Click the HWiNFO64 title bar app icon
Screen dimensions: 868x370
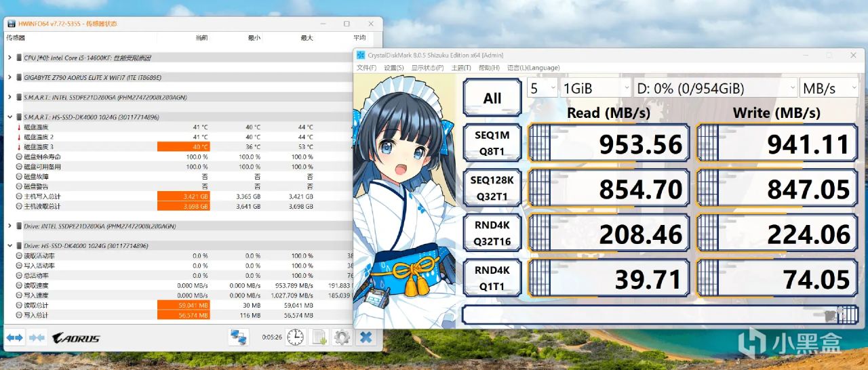(12, 24)
